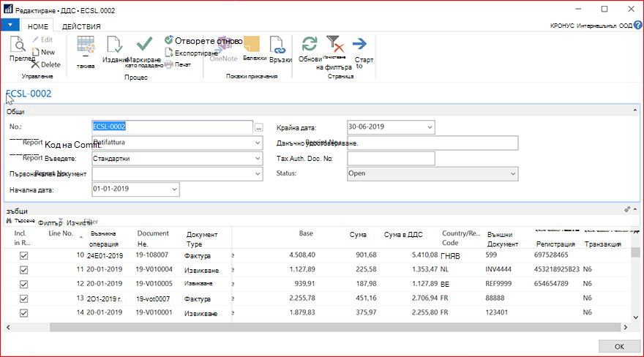Click document number 19-108007 cell
This screenshot has height=357, width=644.
pyautogui.click(x=152, y=255)
